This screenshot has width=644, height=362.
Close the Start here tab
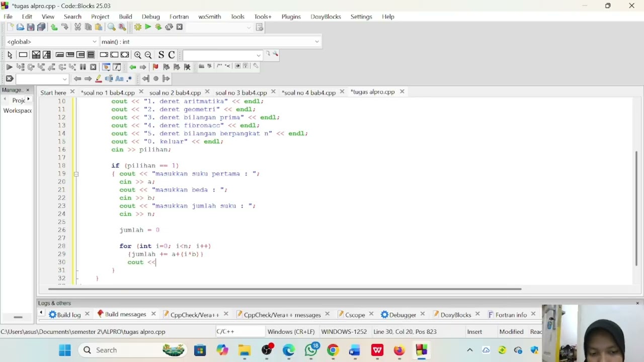point(72,92)
